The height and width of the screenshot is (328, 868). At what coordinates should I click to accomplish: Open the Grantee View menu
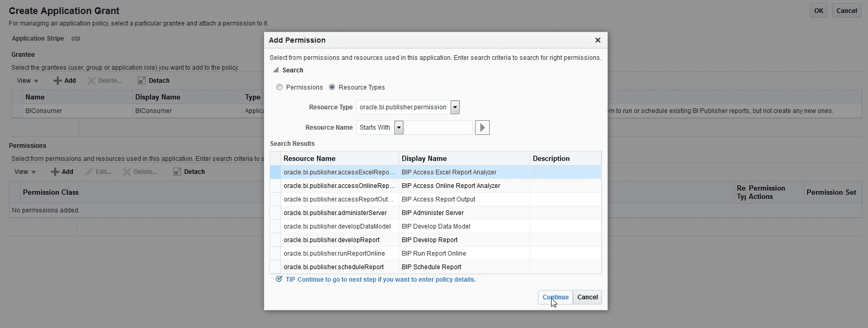tap(28, 81)
